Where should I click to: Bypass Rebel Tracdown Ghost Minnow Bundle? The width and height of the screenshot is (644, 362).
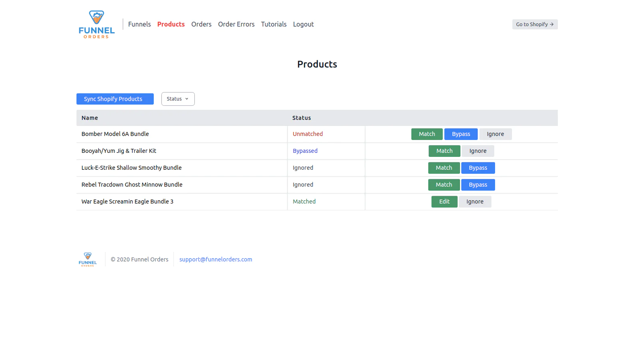click(x=478, y=185)
